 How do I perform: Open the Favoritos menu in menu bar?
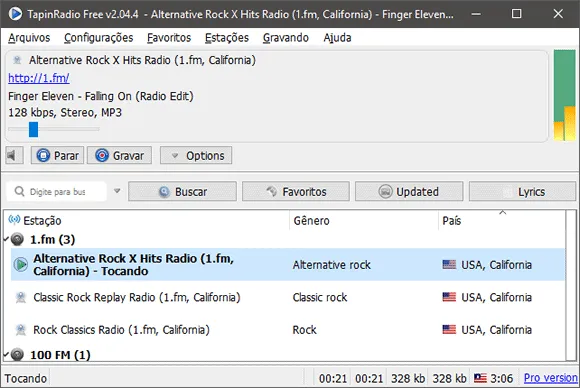coord(169,38)
